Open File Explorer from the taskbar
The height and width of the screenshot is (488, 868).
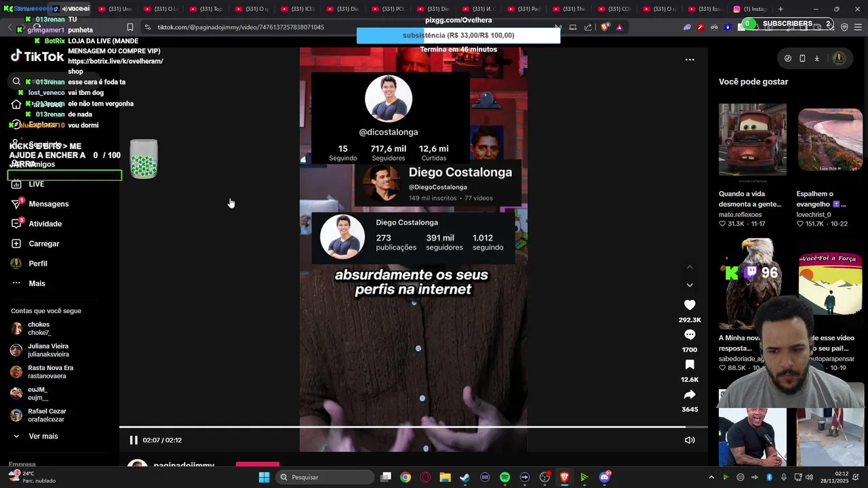coord(445,477)
